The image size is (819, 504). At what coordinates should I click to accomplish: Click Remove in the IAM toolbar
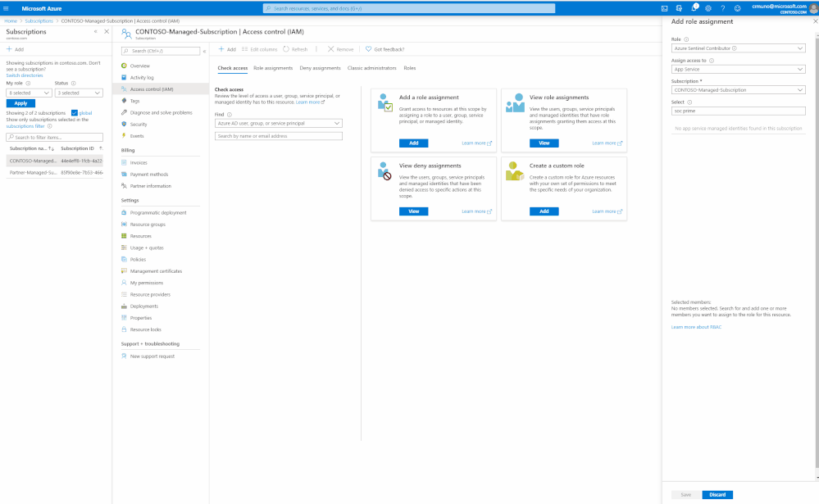coord(340,49)
